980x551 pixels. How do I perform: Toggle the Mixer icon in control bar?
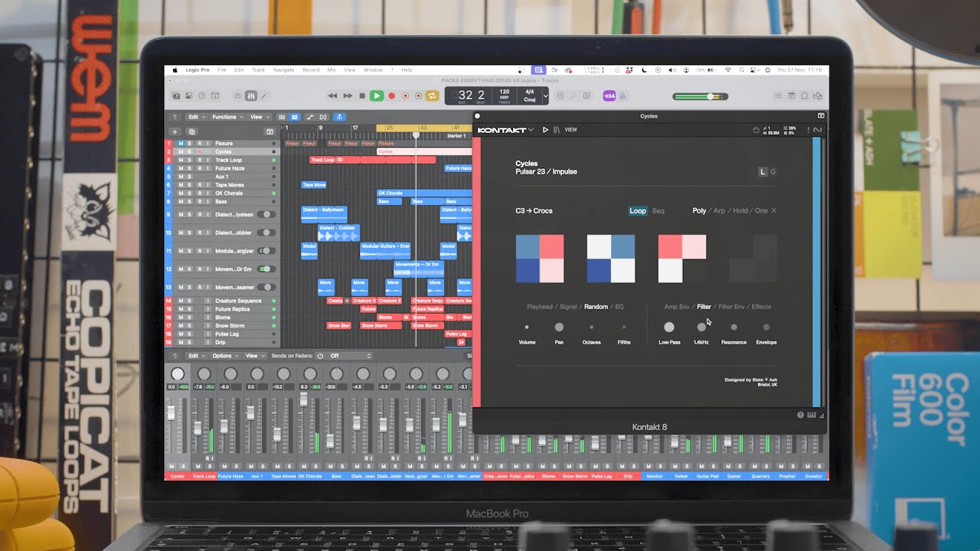tap(250, 96)
